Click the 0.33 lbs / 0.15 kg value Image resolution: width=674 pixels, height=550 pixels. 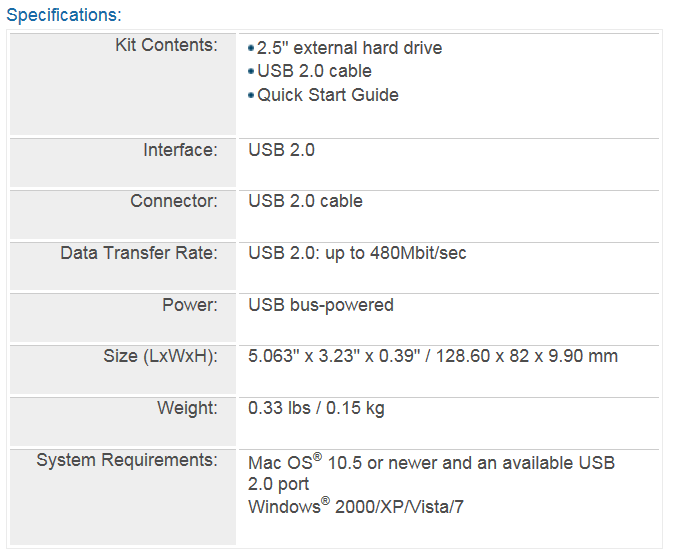coord(316,408)
